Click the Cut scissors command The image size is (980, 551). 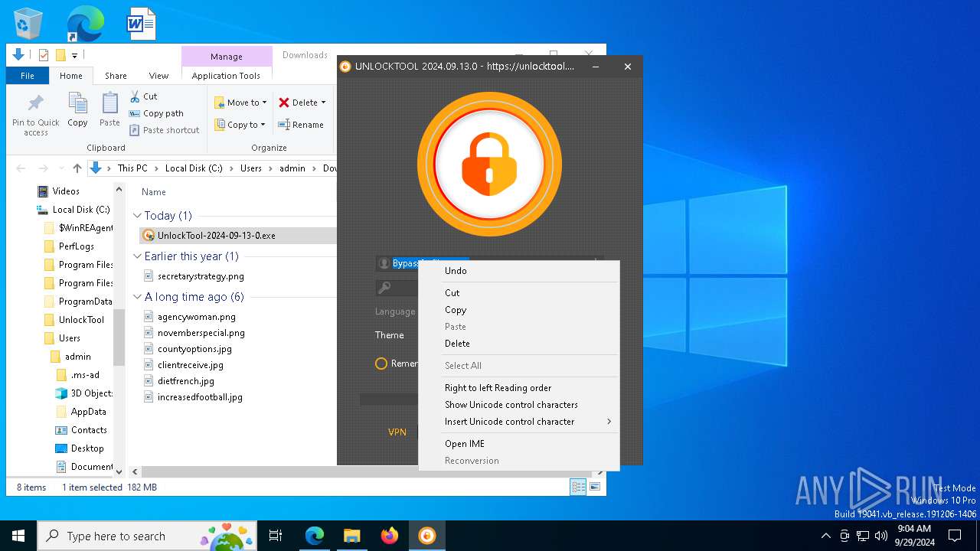click(143, 96)
